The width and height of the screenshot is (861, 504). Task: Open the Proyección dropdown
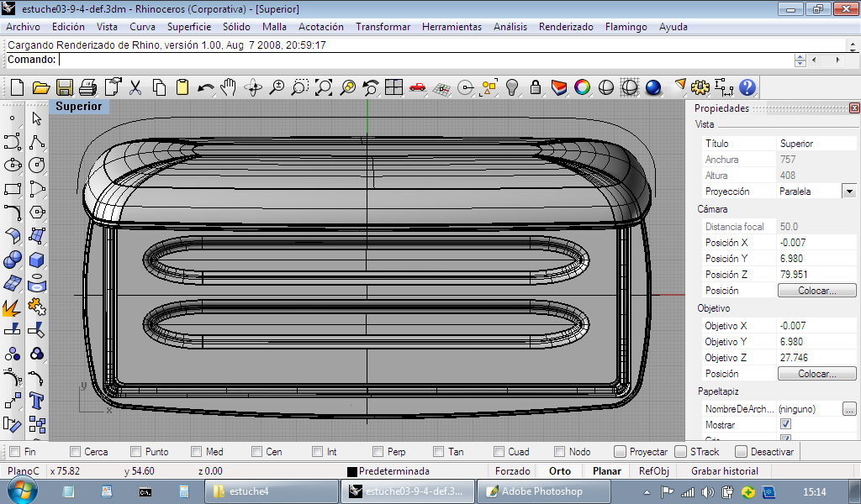pyautogui.click(x=849, y=192)
